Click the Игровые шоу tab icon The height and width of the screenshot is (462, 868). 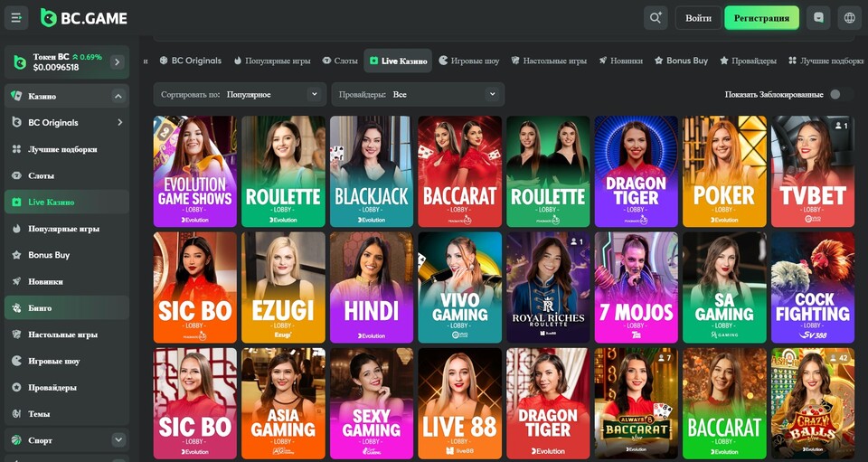pos(443,61)
